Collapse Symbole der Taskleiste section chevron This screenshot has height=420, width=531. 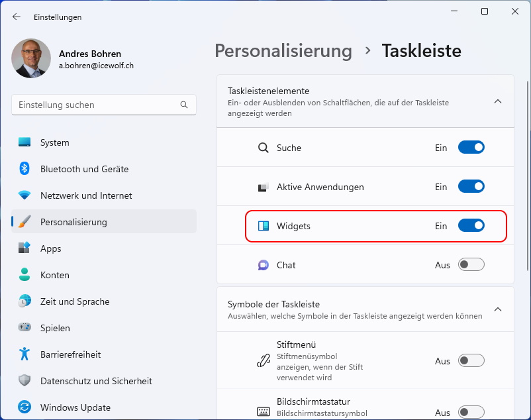[x=497, y=309]
